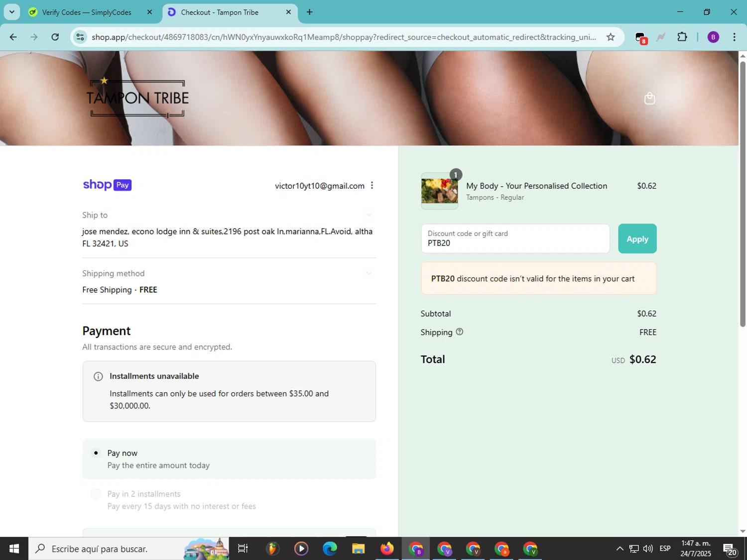The width and height of the screenshot is (747, 560).
Task: Click the shipping help question mark icon
Action: pos(460,332)
